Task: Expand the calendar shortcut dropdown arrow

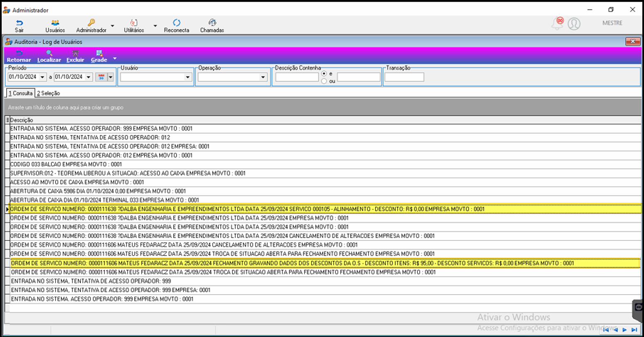Action: pyautogui.click(x=111, y=77)
